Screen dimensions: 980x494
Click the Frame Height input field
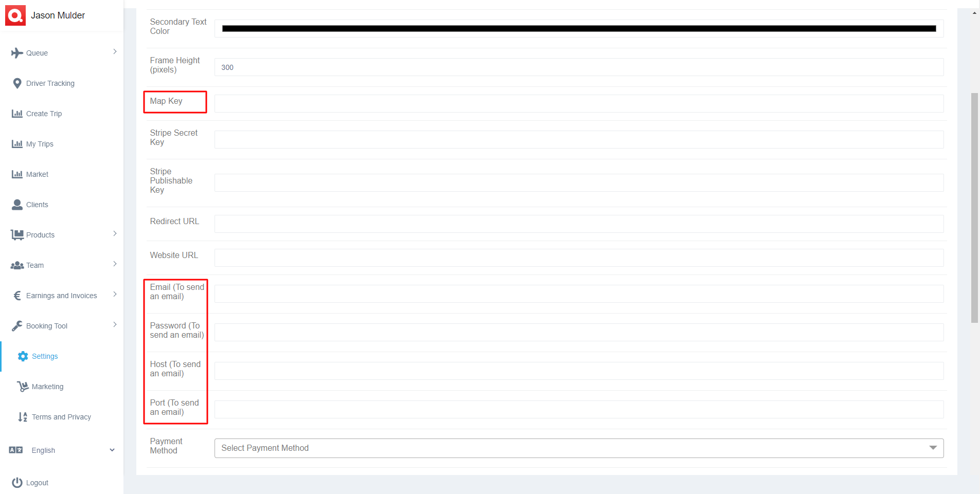point(579,67)
